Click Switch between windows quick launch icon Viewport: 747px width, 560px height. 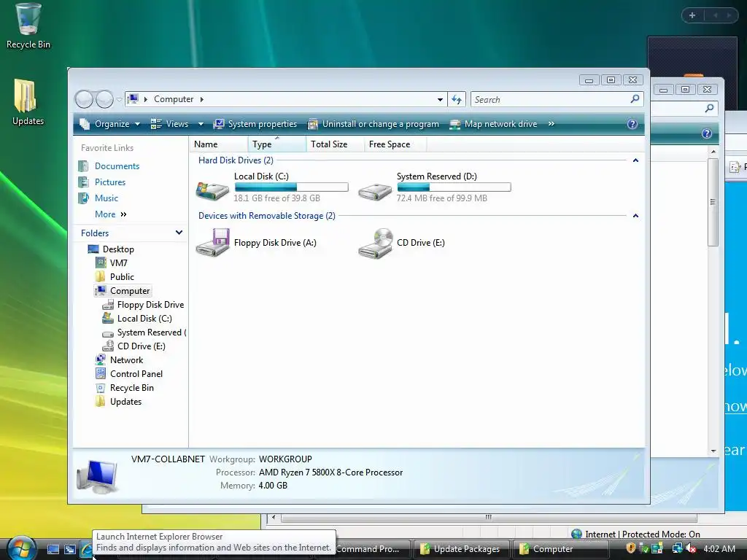(x=69, y=549)
